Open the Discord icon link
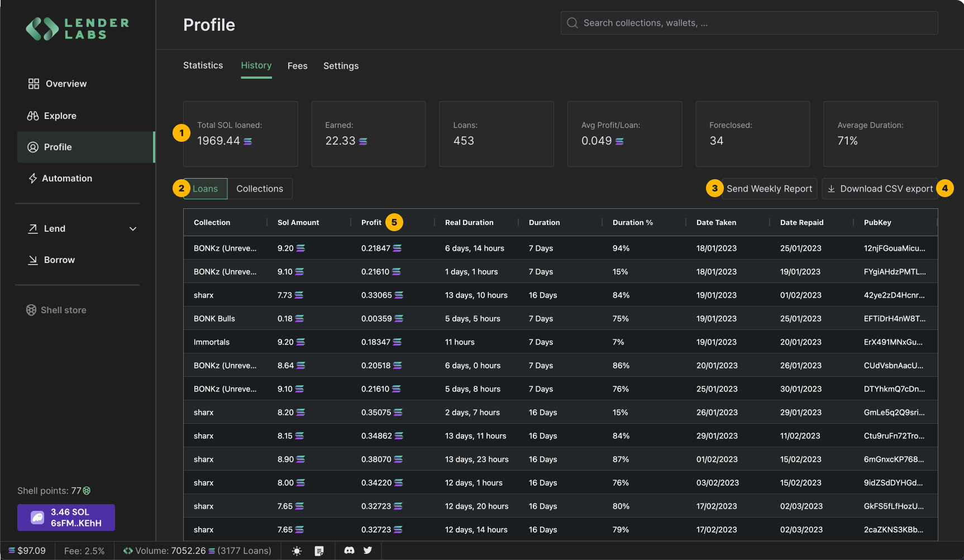This screenshot has height=560, width=964. 349,551
